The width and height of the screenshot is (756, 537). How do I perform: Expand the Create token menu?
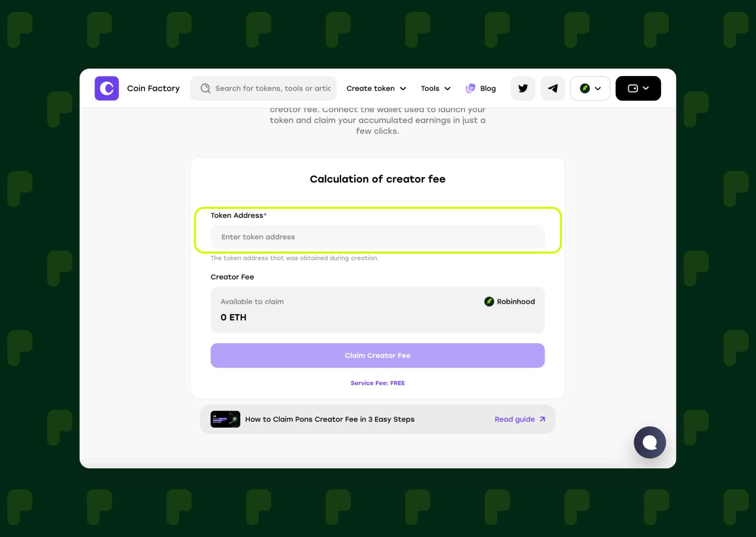pyautogui.click(x=376, y=89)
